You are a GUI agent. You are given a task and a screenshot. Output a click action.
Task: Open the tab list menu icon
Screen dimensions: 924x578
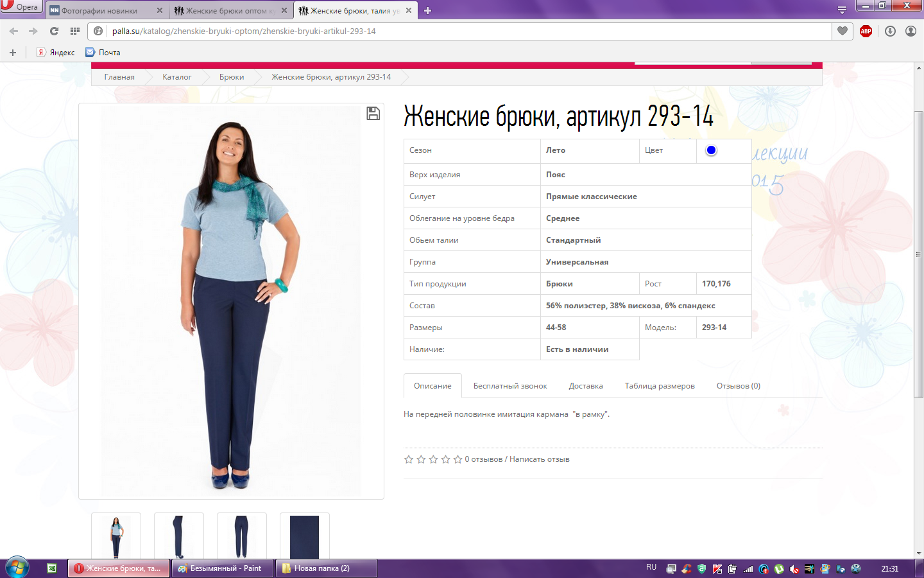coord(842,10)
